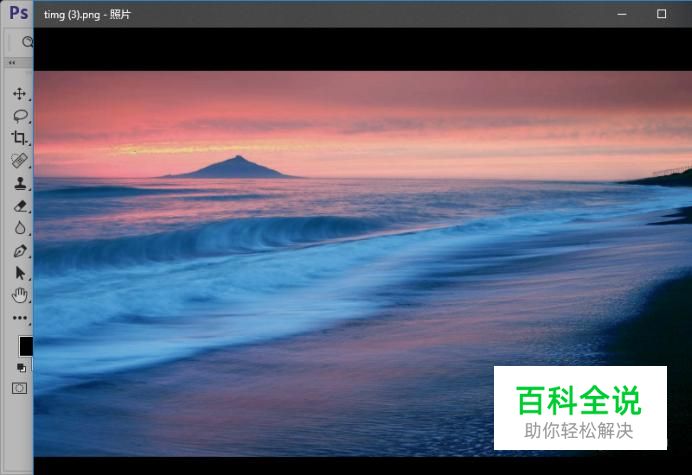692x475 pixels.
Task: Click the black foreground color swatch
Action: (25, 346)
